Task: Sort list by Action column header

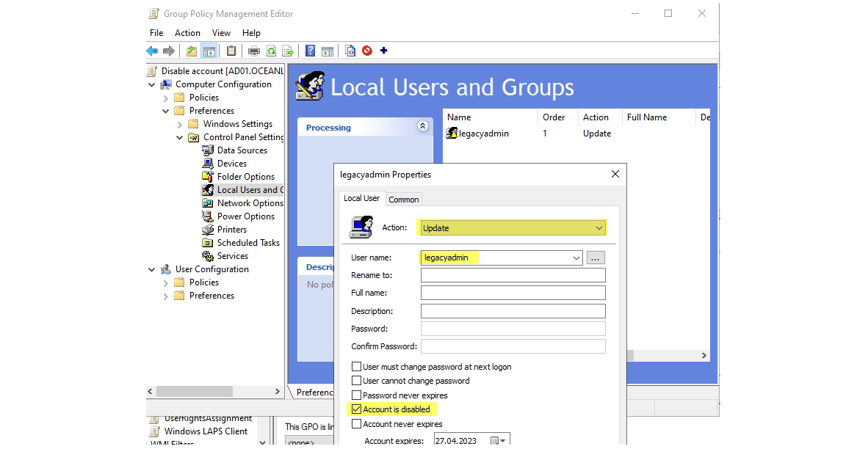Action: 599,117
